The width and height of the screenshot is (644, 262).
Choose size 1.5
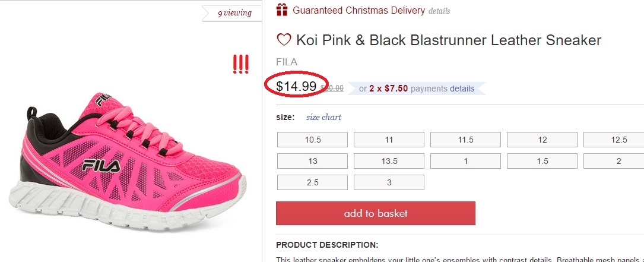click(x=542, y=161)
